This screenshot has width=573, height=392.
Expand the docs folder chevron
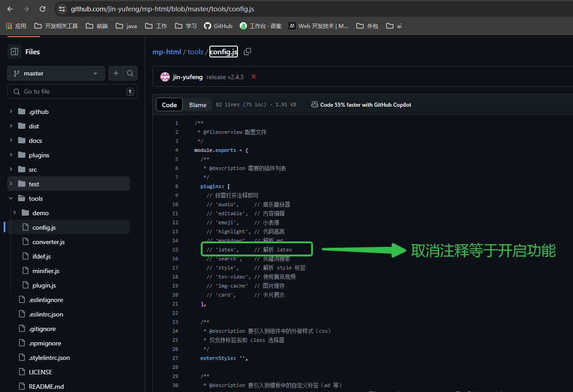(11, 141)
